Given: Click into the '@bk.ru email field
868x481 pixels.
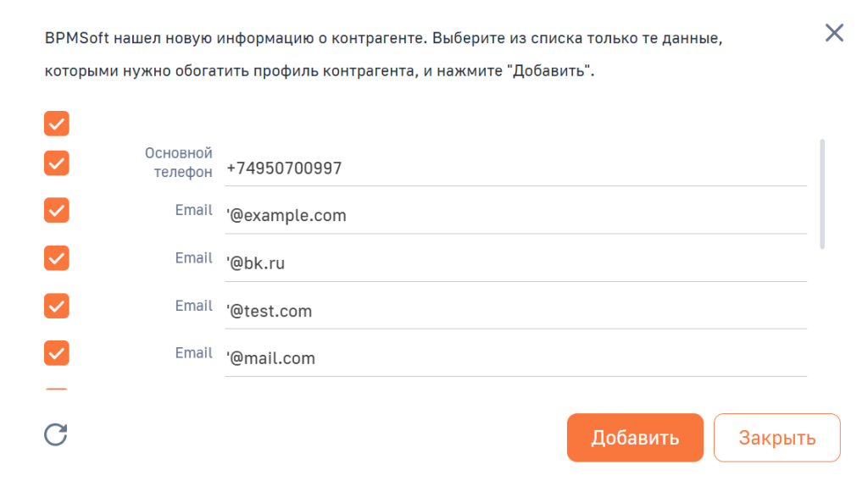Looking at the screenshot, I should pos(515,263).
